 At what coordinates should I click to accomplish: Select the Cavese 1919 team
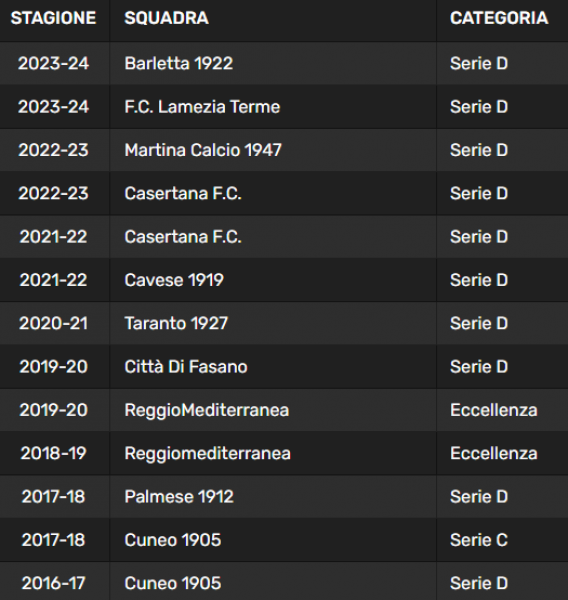pyautogui.click(x=174, y=280)
